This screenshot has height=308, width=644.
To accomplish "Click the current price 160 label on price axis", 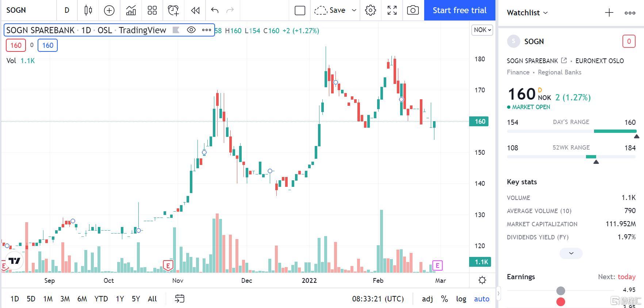I will pos(480,122).
